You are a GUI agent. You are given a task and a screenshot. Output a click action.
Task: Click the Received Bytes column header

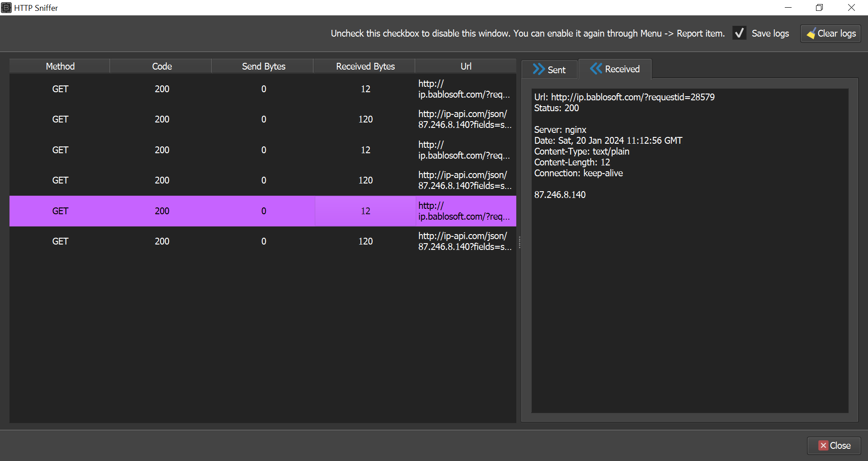[x=365, y=66]
